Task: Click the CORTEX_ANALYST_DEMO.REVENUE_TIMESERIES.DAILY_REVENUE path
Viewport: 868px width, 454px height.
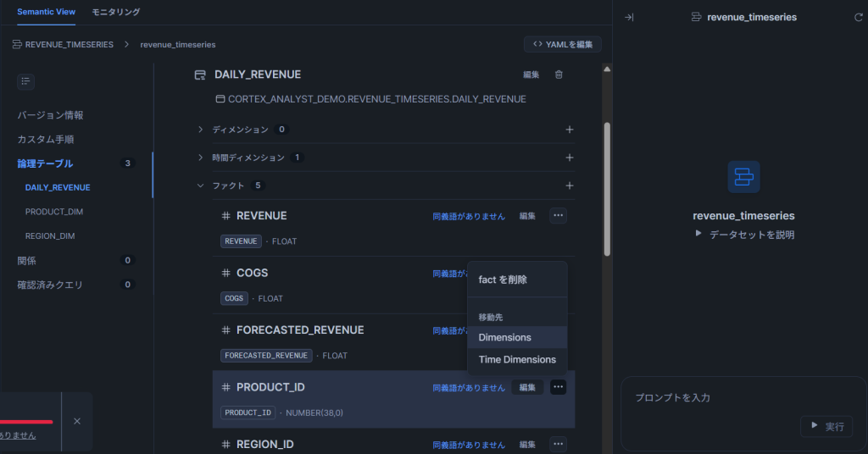Action: (377, 99)
